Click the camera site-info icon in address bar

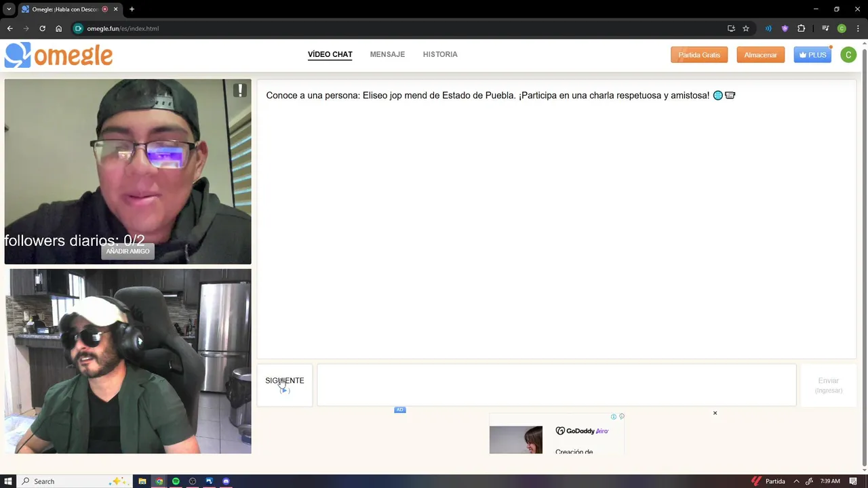tap(78, 28)
